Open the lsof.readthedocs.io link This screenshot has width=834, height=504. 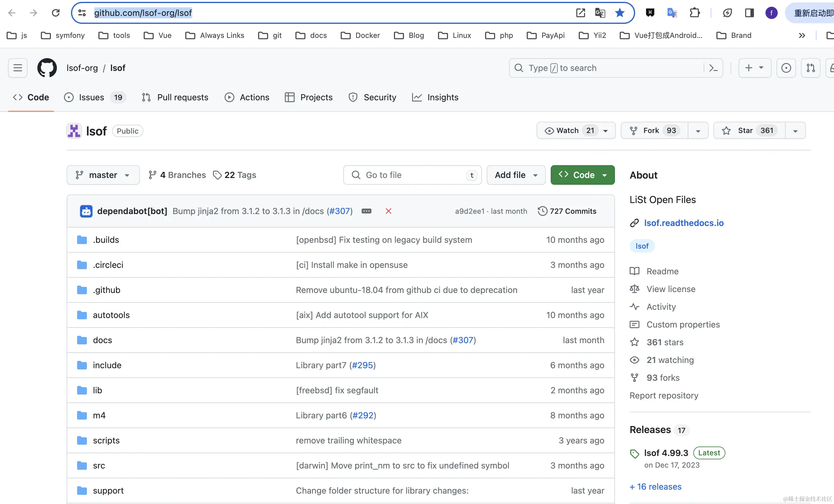click(x=684, y=223)
